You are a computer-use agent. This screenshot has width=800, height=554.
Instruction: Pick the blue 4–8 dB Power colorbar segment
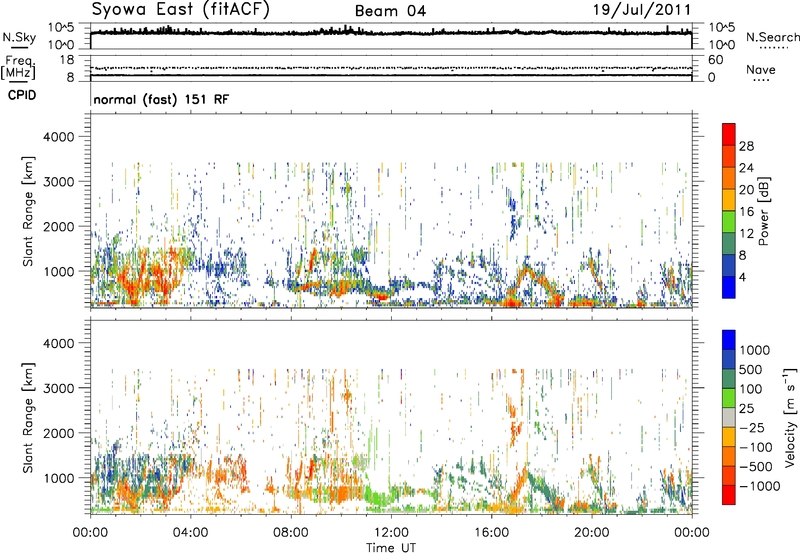pos(729,265)
